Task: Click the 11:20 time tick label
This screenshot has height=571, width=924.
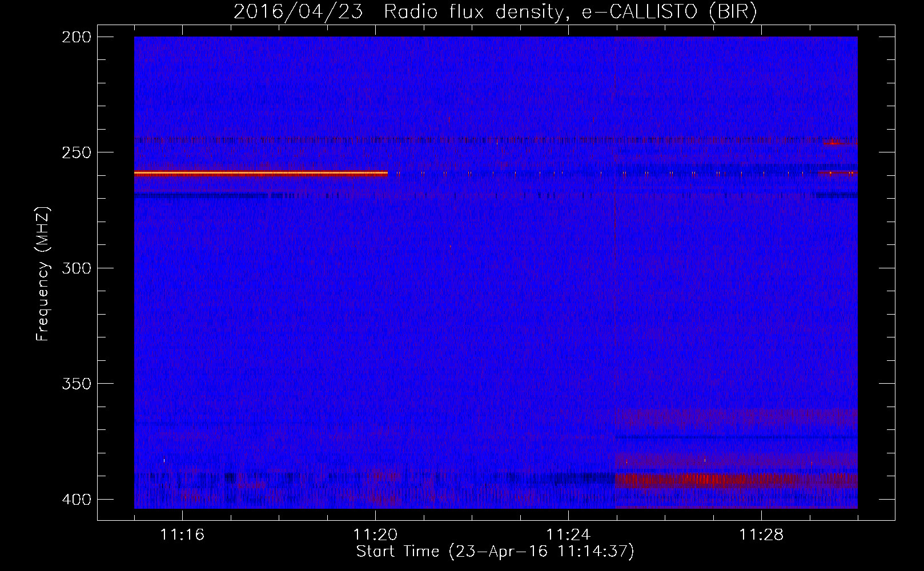Action: pyautogui.click(x=375, y=535)
